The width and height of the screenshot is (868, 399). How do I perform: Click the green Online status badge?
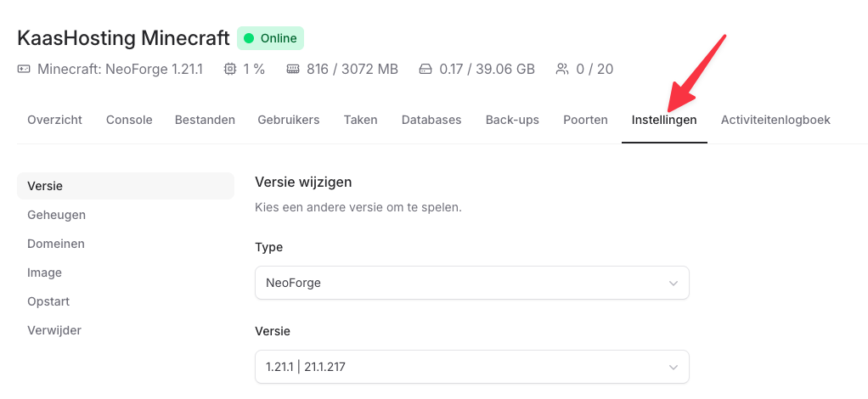click(x=270, y=38)
